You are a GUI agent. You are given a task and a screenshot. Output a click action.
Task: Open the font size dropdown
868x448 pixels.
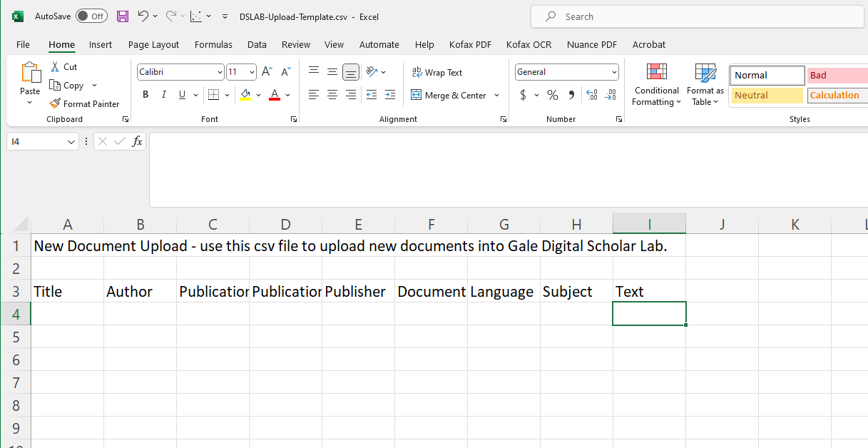coord(250,72)
